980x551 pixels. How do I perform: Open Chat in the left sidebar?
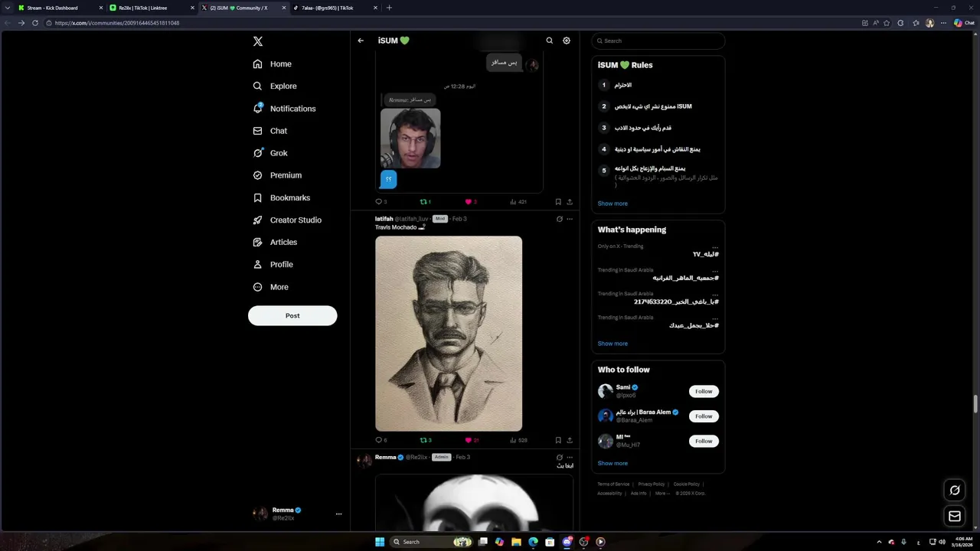[x=270, y=131]
